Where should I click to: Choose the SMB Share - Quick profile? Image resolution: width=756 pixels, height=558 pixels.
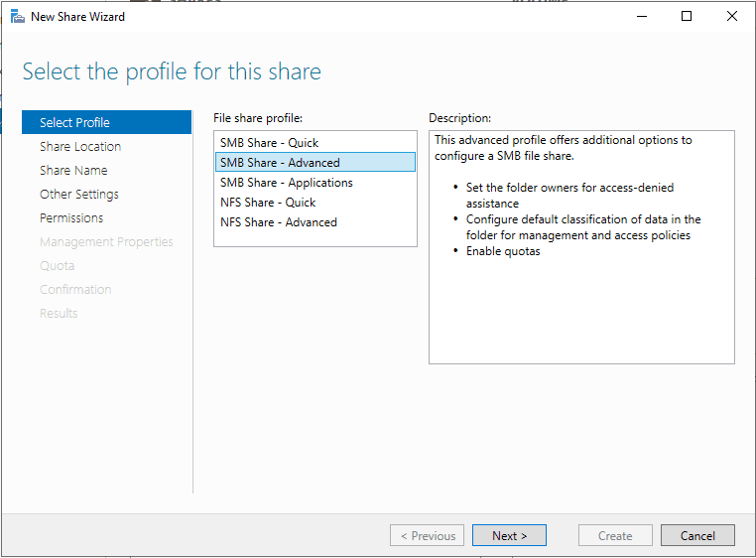tap(270, 142)
